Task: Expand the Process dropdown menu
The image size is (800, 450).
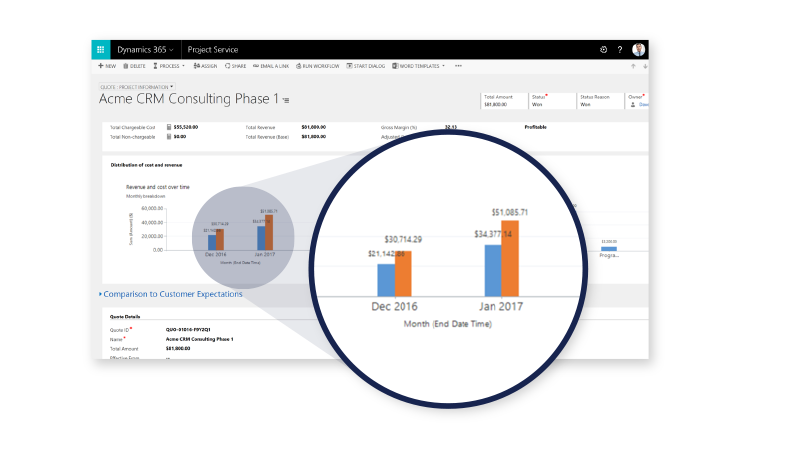Action: click(170, 66)
